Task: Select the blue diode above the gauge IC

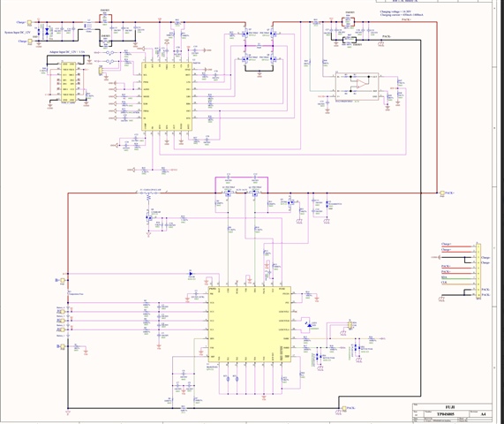Action: click(191, 274)
